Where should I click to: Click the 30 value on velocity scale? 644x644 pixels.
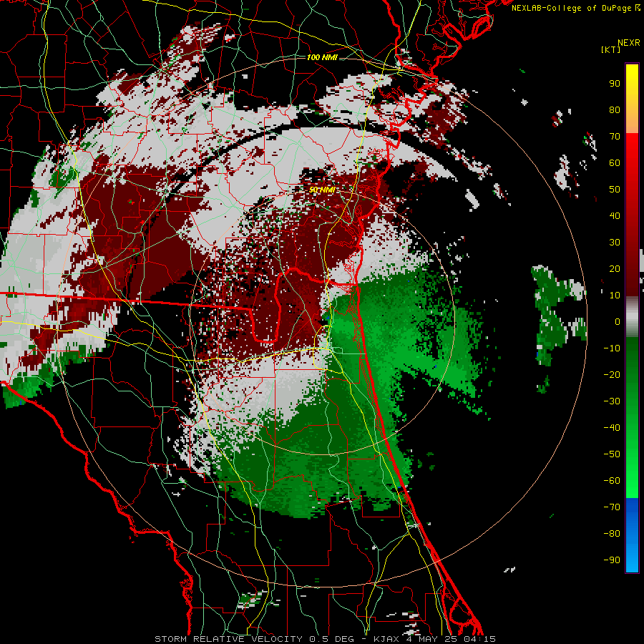click(615, 243)
